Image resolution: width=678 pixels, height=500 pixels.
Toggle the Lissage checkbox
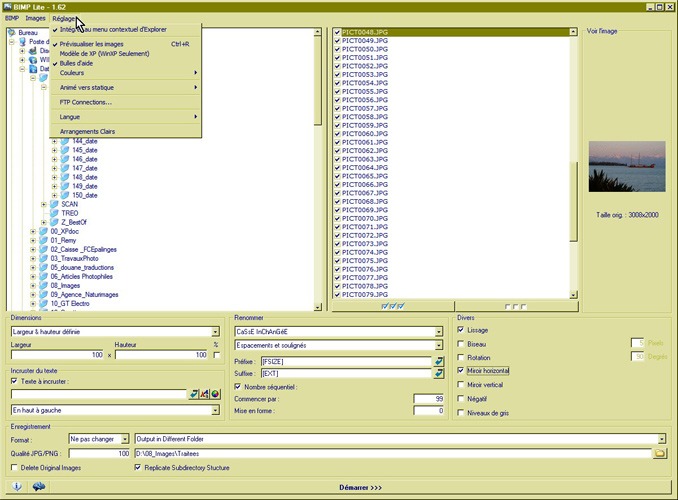pyautogui.click(x=460, y=329)
